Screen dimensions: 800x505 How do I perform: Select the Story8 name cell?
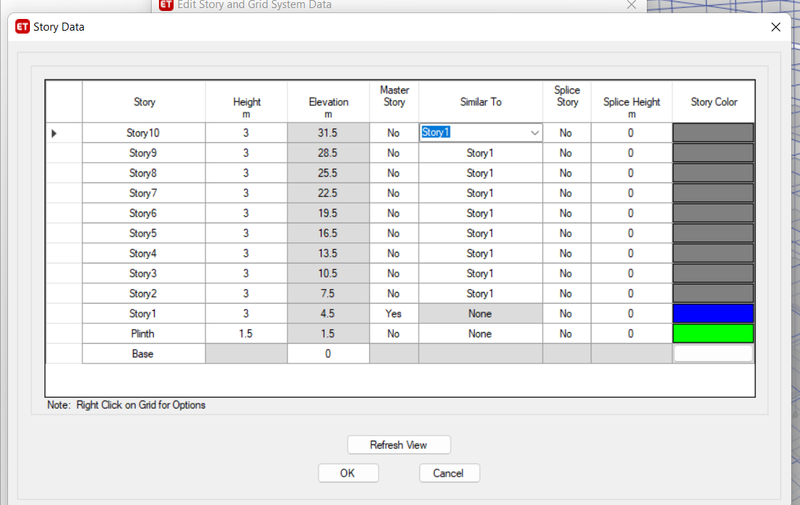(x=144, y=173)
